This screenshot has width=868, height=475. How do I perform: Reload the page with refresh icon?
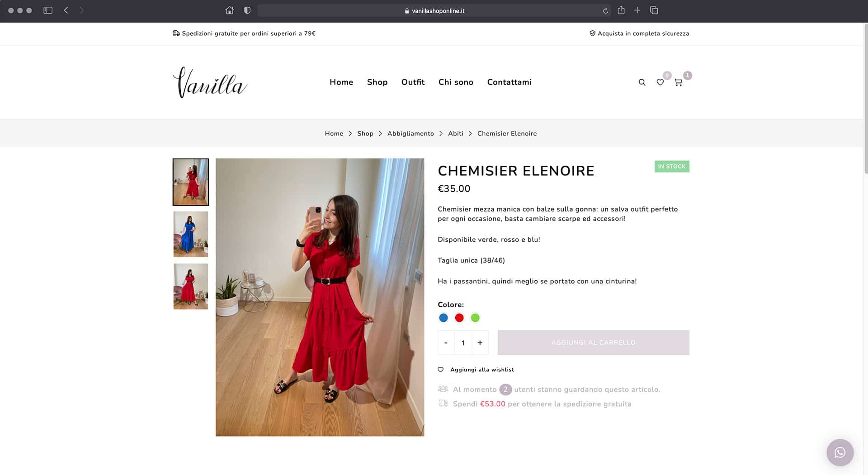point(605,11)
